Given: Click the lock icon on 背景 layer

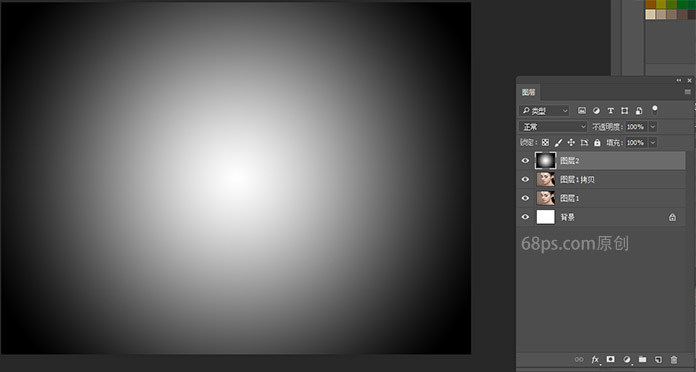Looking at the screenshot, I should click(x=672, y=217).
